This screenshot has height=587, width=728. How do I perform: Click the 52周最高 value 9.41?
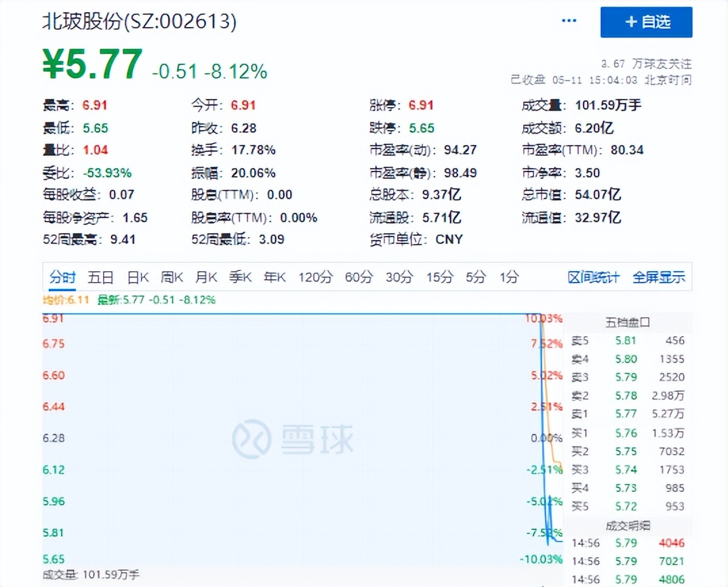coord(123,240)
